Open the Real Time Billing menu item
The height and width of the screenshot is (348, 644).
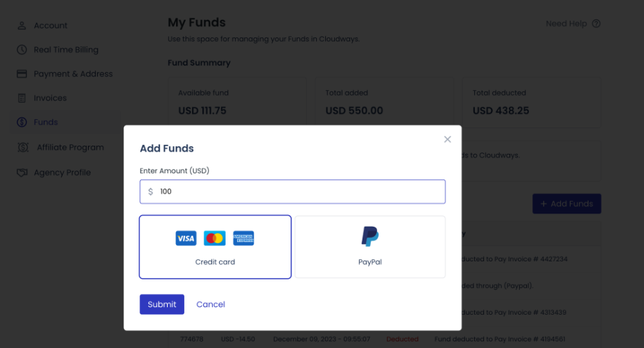tap(66, 50)
